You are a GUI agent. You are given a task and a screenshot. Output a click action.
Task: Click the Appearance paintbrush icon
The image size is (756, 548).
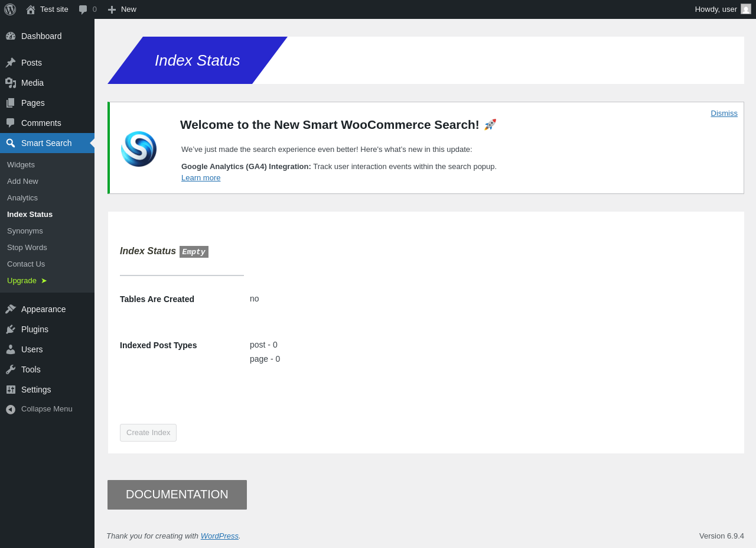[11, 309]
